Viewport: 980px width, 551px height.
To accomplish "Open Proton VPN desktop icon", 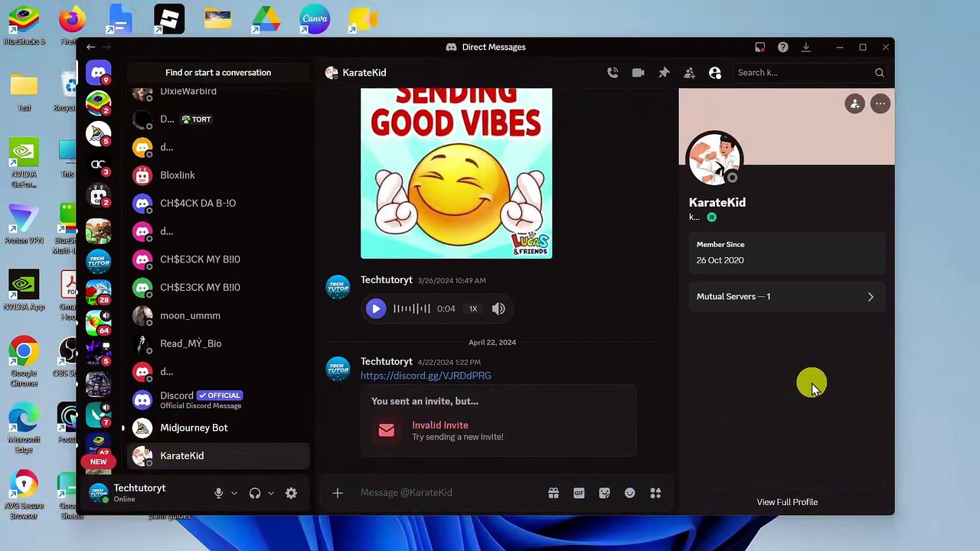I will 24,224.
